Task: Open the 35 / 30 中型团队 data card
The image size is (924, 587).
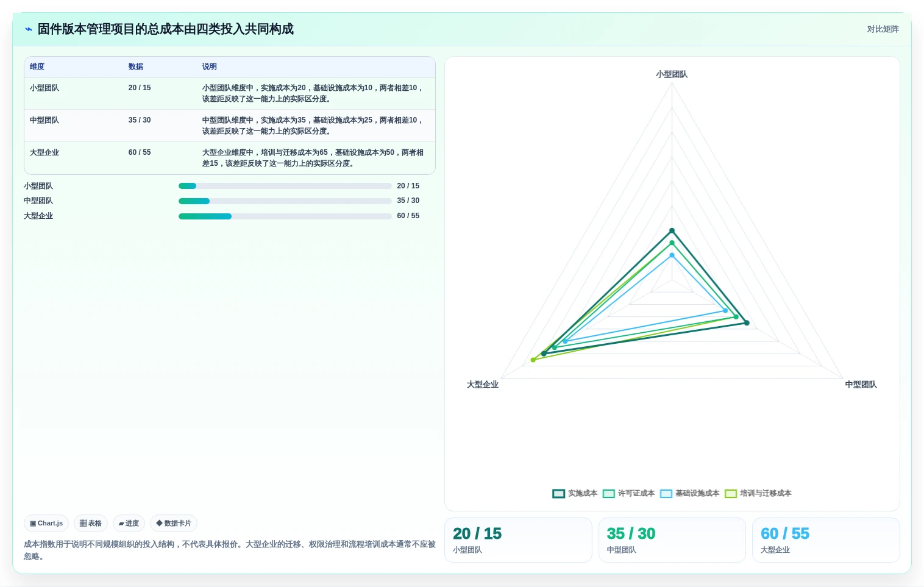Action: pos(672,540)
